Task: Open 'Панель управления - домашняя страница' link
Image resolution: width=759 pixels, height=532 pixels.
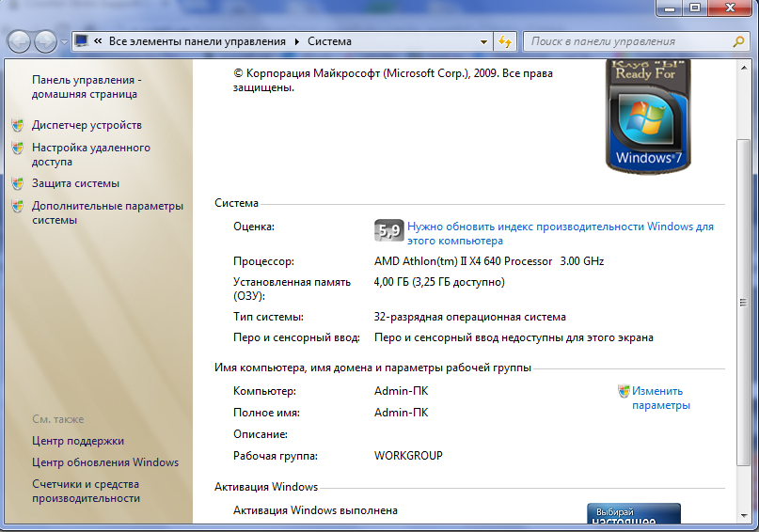Action: (87, 87)
